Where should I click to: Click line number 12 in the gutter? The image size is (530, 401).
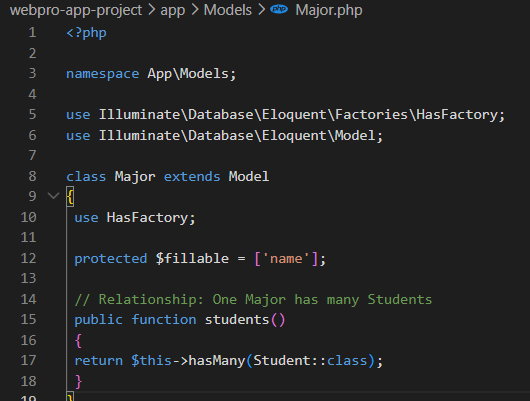[x=28, y=258]
